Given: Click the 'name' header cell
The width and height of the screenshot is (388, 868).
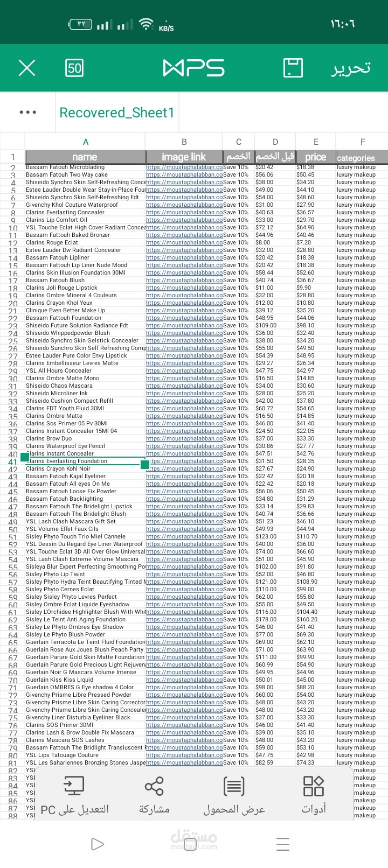Looking at the screenshot, I should tap(85, 157).
